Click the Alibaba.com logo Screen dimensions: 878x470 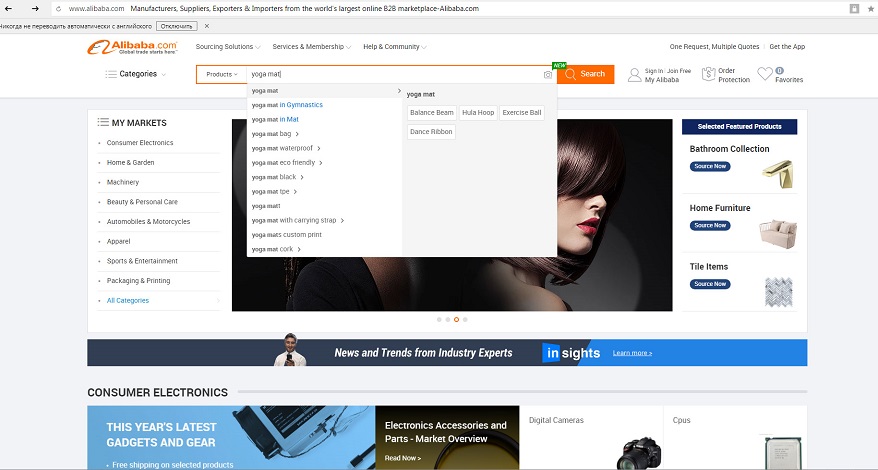[x=133, y=47]
